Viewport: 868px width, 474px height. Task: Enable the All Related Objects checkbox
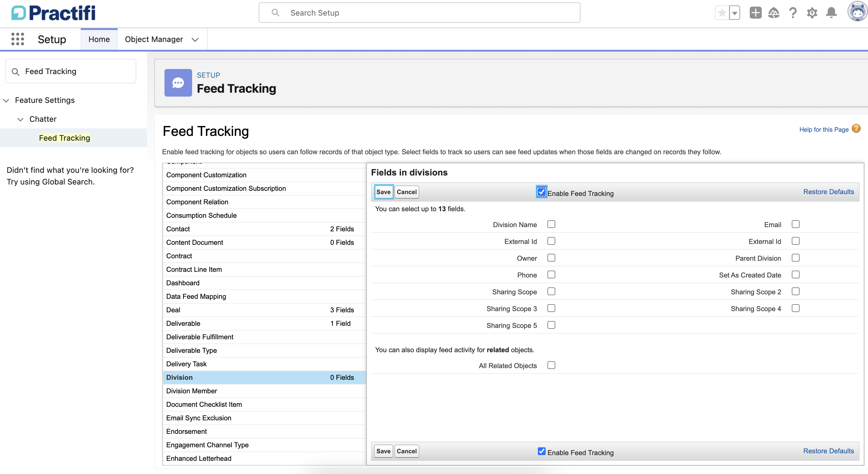(551, 365)
